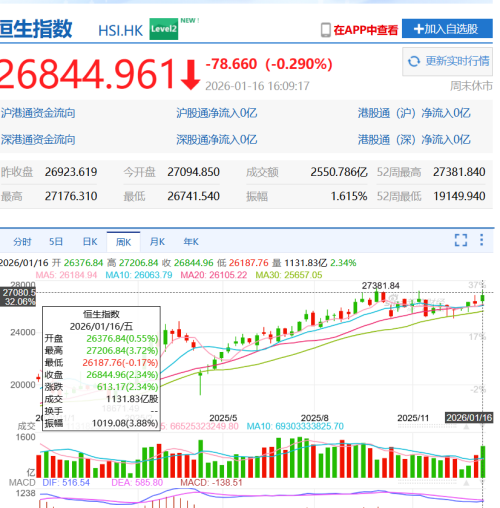Click the 在APP中查看 link
Image resolution: width=500 pixels, height=508 pixels.
click(366, 30)
